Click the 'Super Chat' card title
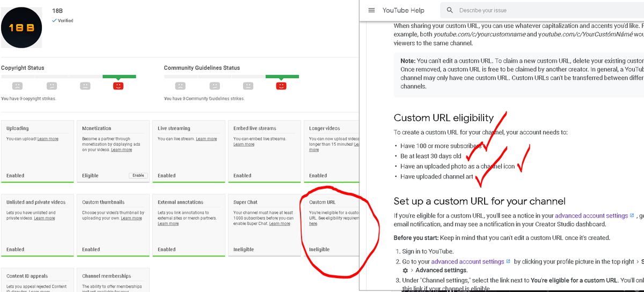The image size is (644, 292). (245, 203)
